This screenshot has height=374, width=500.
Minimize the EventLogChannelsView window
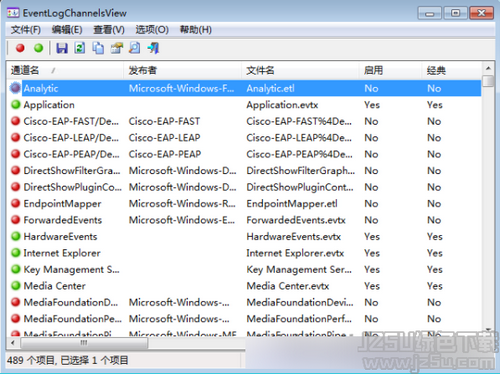[430, 14]
